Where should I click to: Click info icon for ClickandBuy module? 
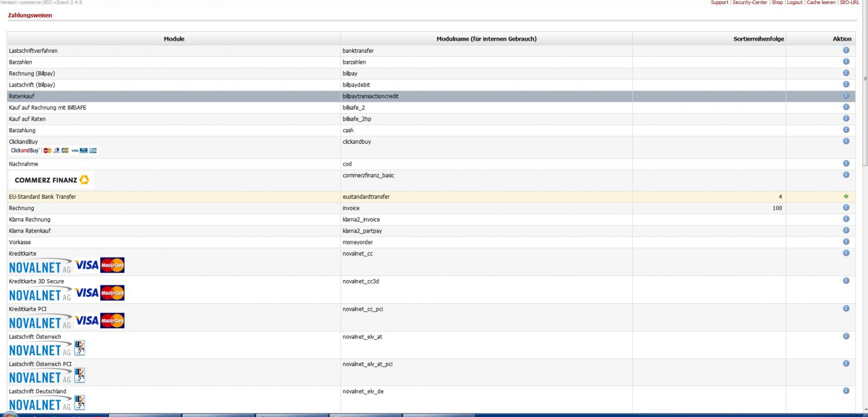click(845, 141)
